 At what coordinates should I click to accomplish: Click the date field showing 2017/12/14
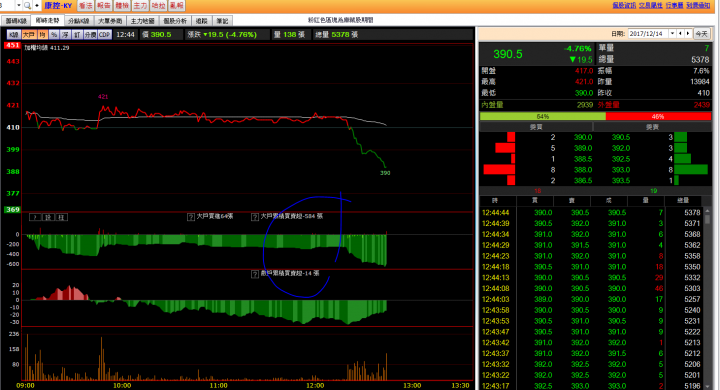coord(648,34)
